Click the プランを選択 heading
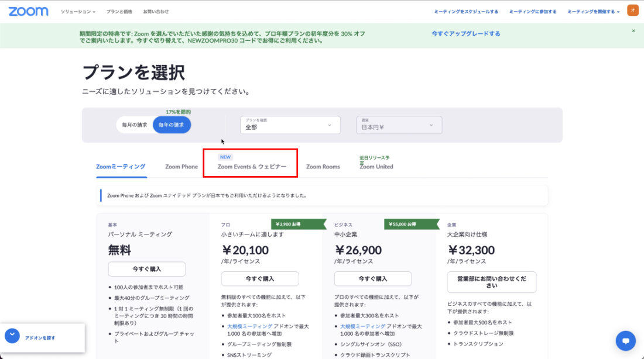This screenshot has height=359, width=644. [x=134, y=73]
